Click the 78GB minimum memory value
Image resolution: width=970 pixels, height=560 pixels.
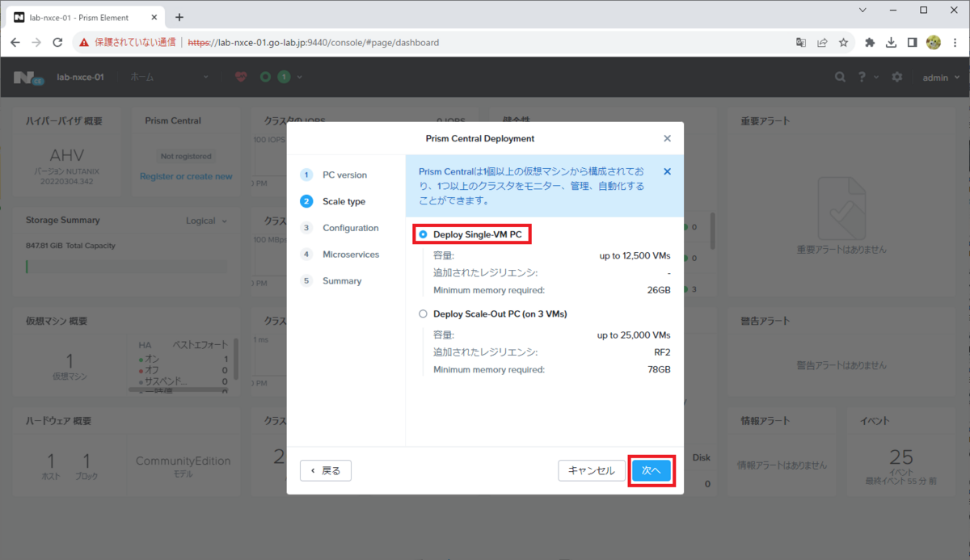(x=659, y=369)
